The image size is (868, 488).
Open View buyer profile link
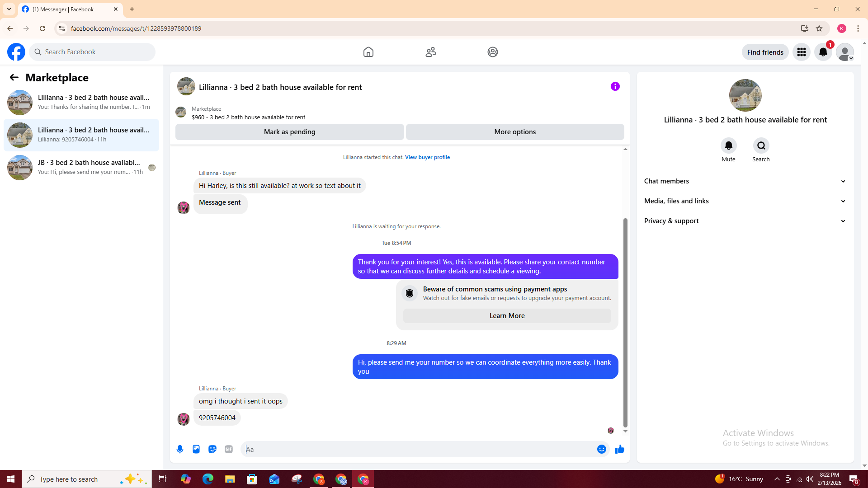[427, 157]
